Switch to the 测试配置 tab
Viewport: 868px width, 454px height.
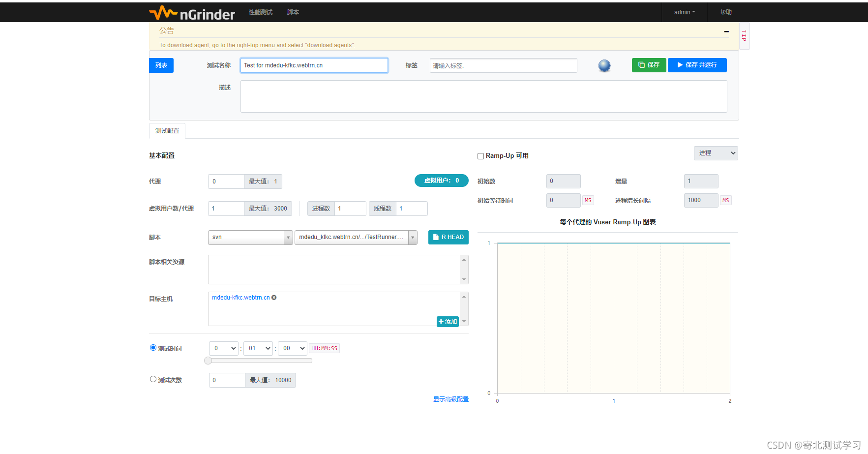tap(167, 131)
